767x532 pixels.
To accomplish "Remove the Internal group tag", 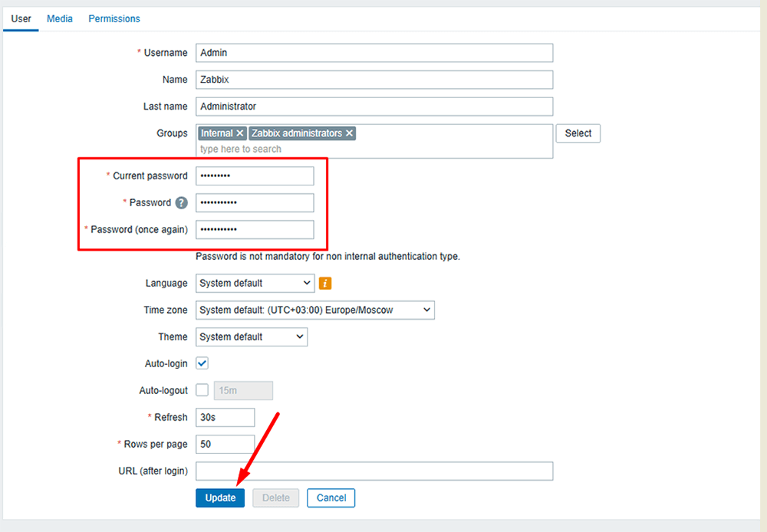I will click(x=239, y=133).
